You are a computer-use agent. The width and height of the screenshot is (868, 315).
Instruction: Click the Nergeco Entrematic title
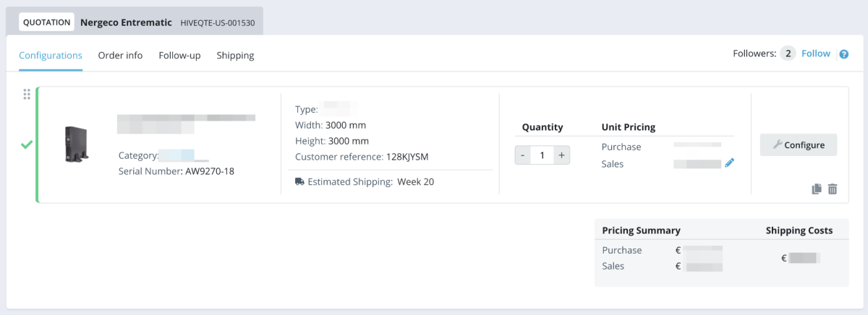[x=127, y=22]
